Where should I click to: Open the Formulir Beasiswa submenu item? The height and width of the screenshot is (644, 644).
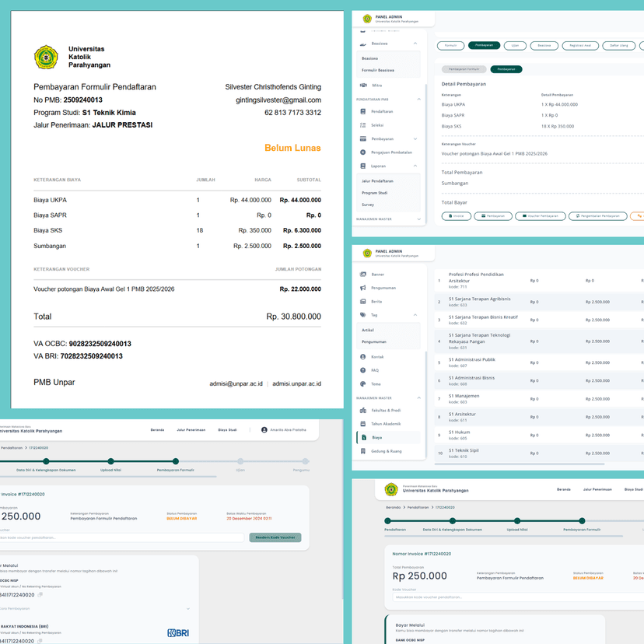378,70
